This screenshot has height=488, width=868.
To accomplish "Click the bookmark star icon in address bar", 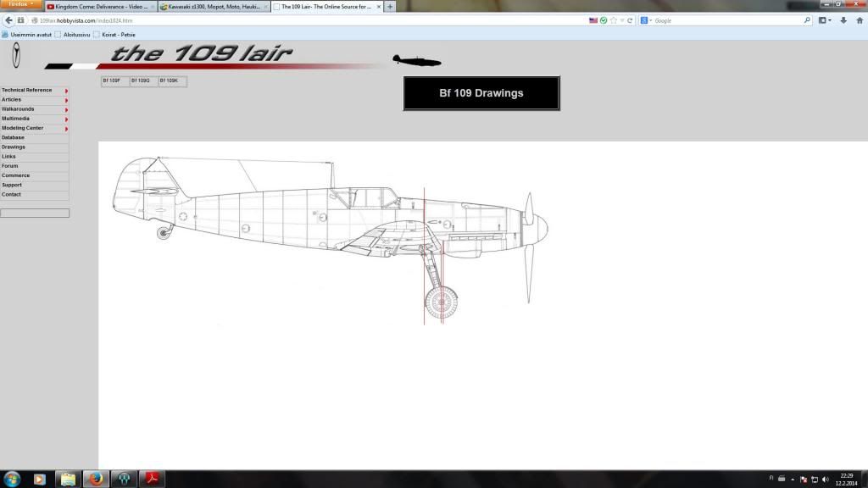I will pyautogui.click(x=613, y=20).
